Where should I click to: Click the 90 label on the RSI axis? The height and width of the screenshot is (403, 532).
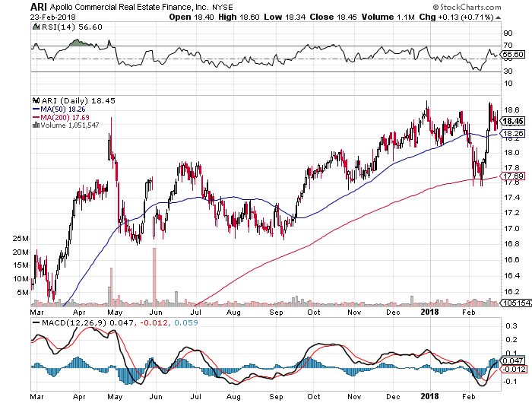508,33
